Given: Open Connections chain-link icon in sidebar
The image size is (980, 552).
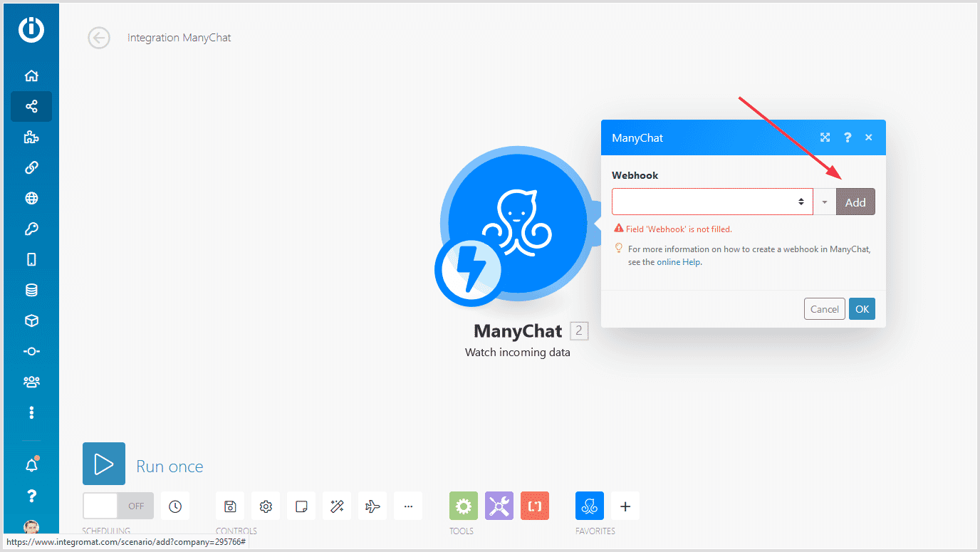Looking at the screenshot, I should click(31, 168).
